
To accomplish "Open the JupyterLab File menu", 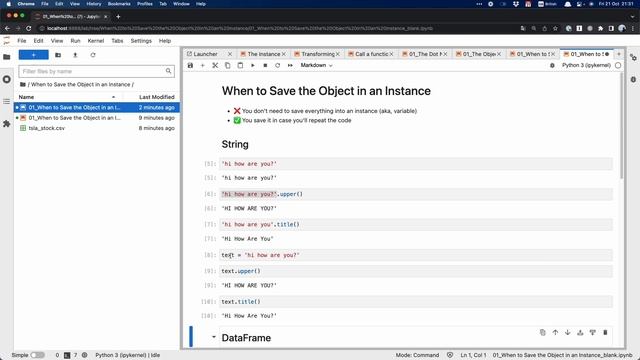I will coord(22,41).
